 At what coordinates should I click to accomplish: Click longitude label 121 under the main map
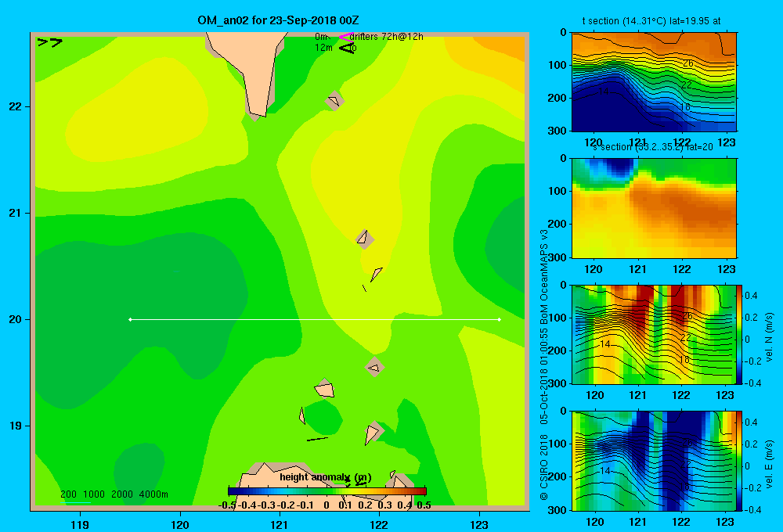[x=280, y=524]
